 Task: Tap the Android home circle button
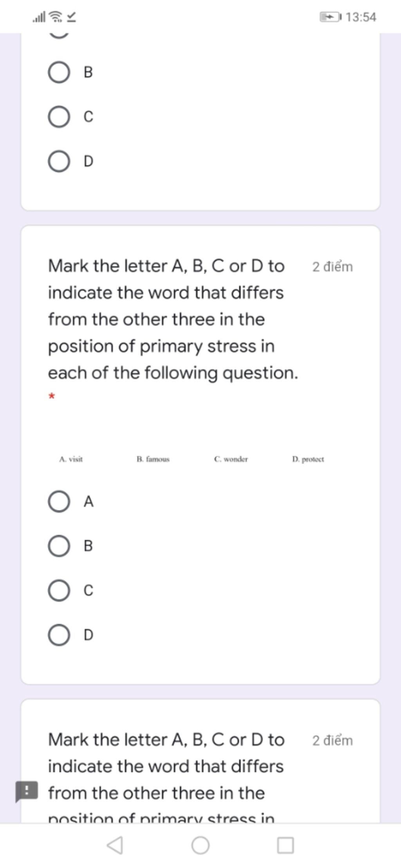(x=200, y=845)
